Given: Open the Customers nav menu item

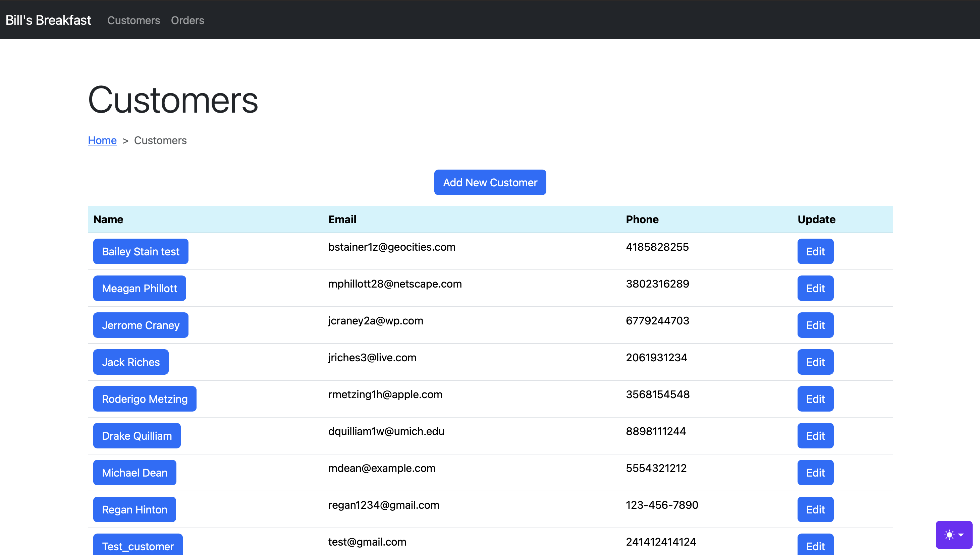Looking at the screenshot, I should (133, 20).
